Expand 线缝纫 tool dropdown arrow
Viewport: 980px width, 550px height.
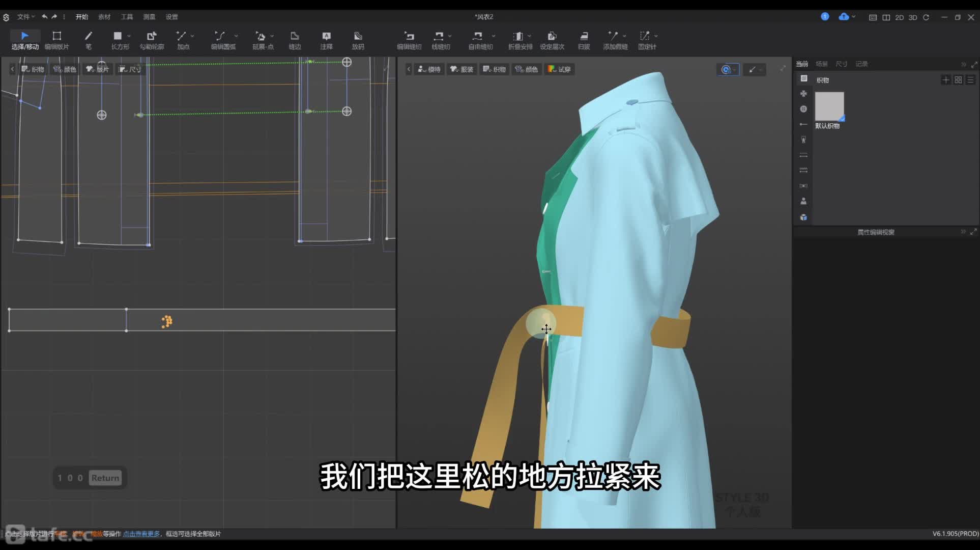point(450,36)
